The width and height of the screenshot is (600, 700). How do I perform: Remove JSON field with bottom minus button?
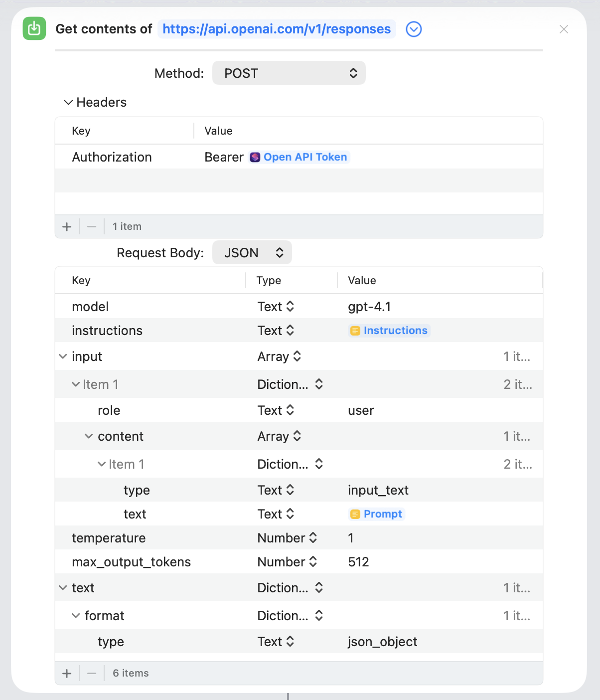click(x=92, y=673)
